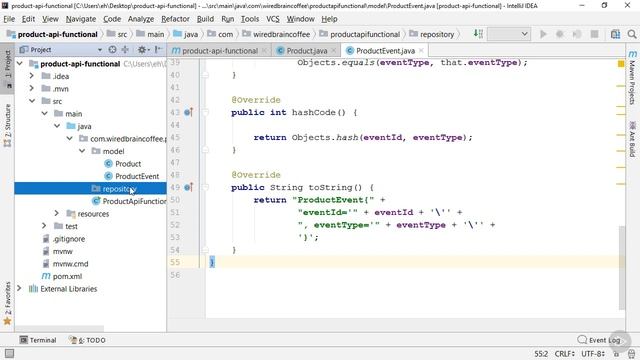Open the Project panel settings gear
The width and height of the screenshot is (640, 360).
pos(142,50)
